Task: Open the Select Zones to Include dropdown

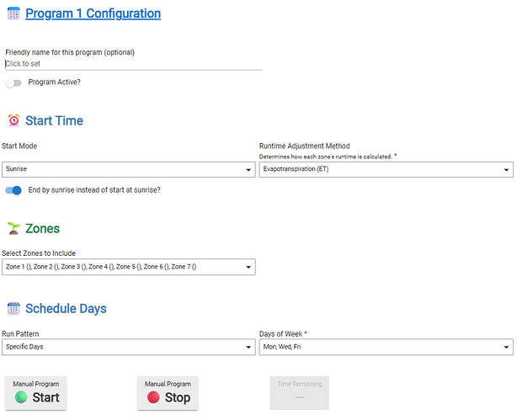Action: click(x=129, y=267)
